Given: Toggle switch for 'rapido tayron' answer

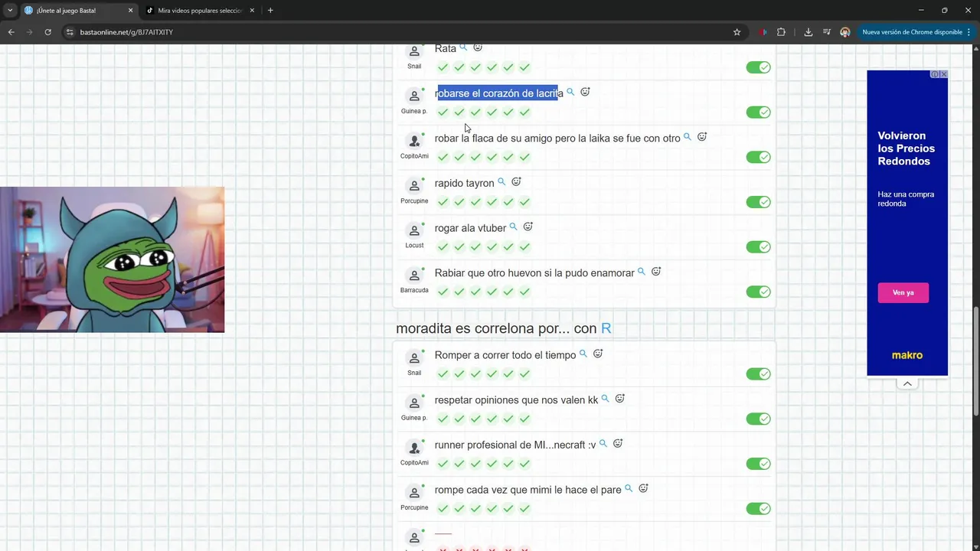Looking at the screenshot, I should coord(758,202).
